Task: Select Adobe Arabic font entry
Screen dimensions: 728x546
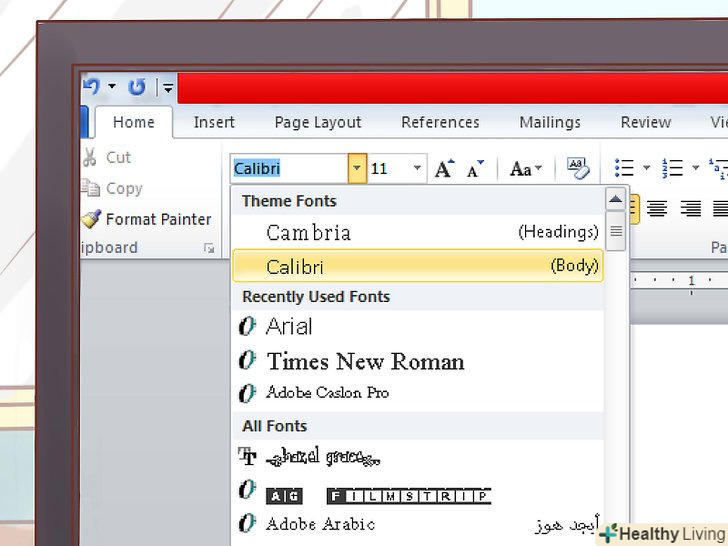Action: 418,524
